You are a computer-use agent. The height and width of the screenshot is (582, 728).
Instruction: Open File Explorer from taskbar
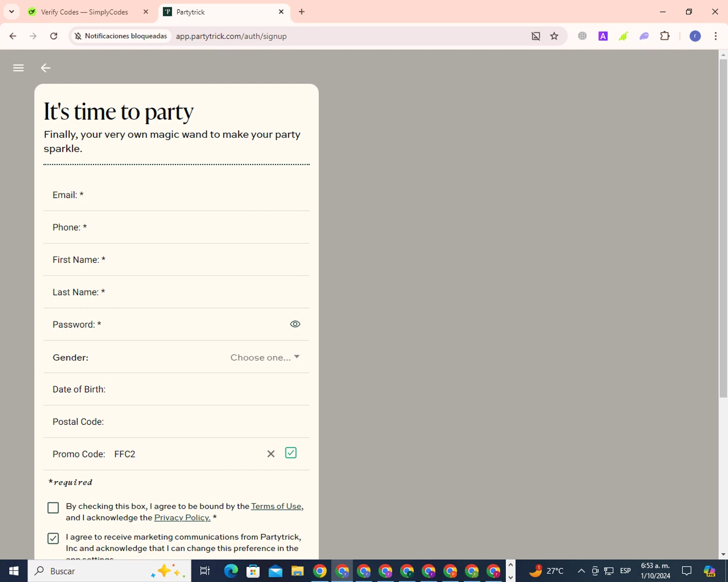click(298, 571)
